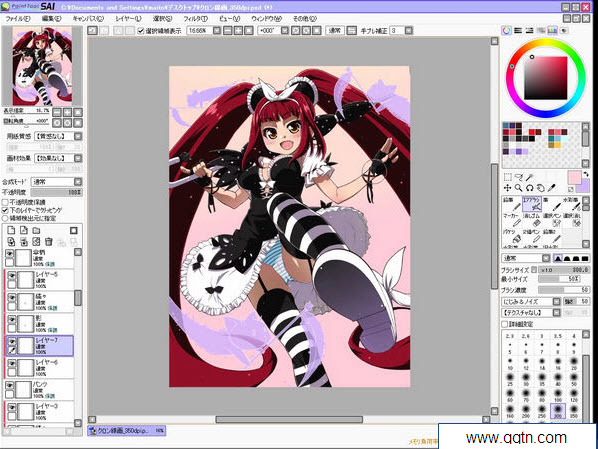The width and height of the screenshot is (598, 449).
Task: Expand the paper texture (用紙質感) dropdown
Action: [58, 136]
